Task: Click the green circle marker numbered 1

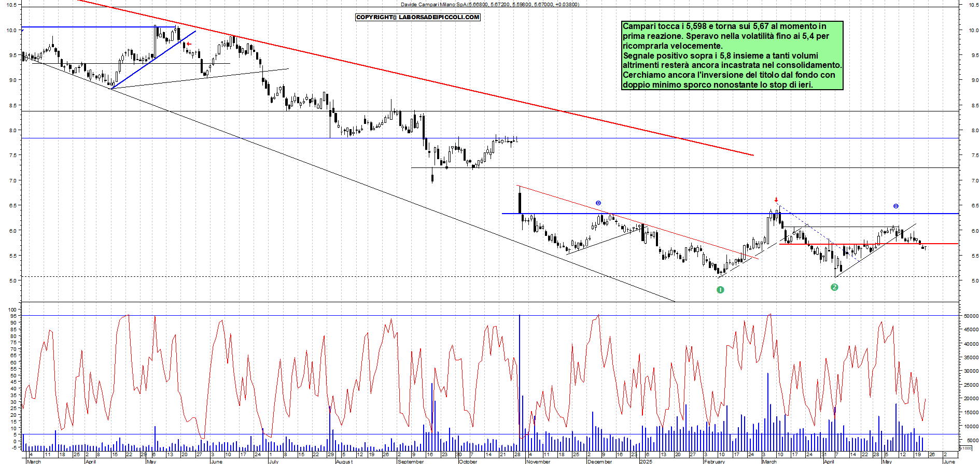Action: (x=720, y=290)
